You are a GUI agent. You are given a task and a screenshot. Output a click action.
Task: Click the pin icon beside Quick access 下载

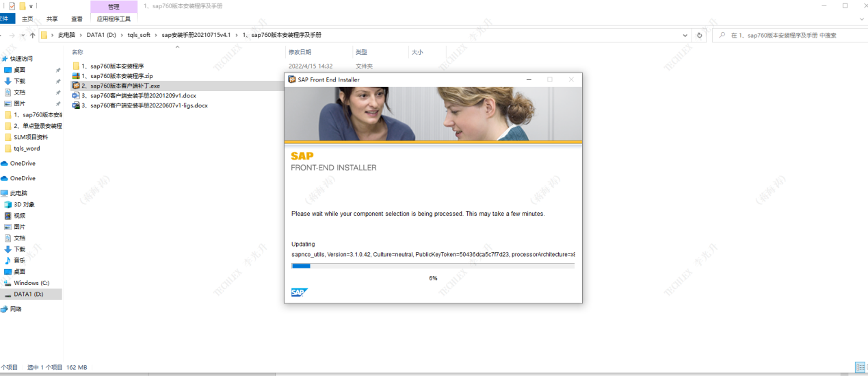tap(58, 82)
